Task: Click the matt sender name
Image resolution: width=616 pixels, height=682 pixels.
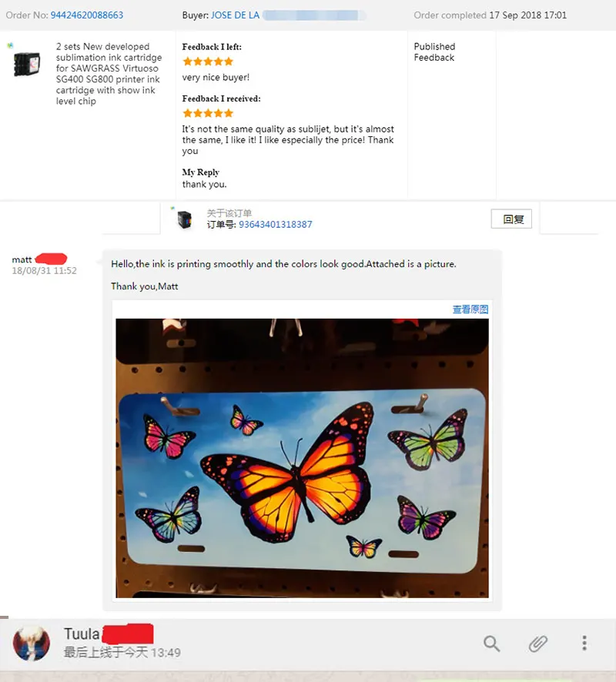Action: coord(22,259)
